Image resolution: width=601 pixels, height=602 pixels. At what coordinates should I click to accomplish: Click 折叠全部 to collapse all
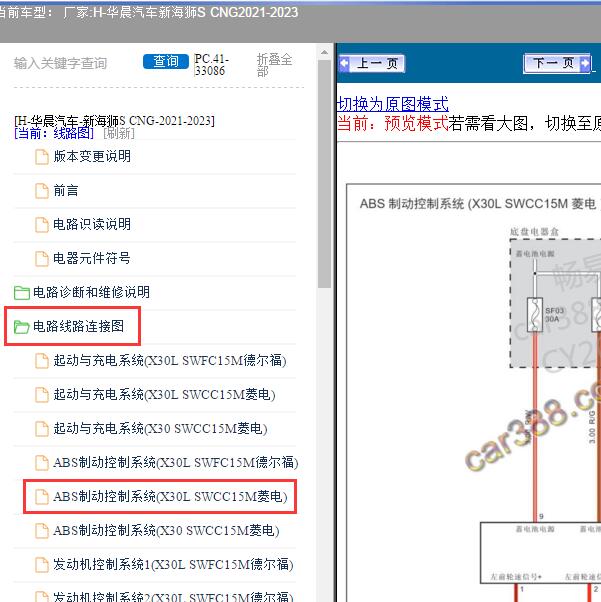click(275, 64)
